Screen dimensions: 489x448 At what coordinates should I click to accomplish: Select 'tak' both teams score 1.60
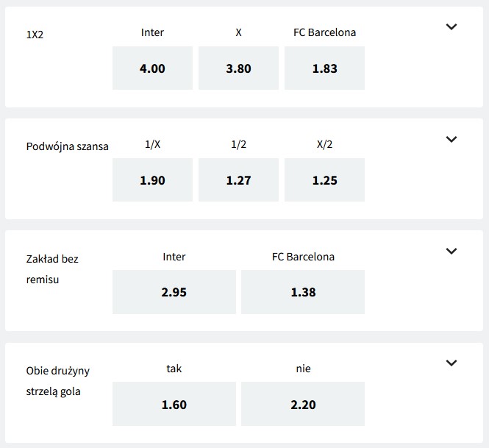(174, 404)
